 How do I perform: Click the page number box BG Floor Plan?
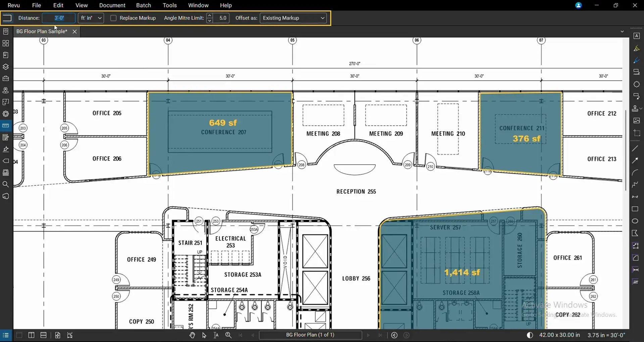310,335
